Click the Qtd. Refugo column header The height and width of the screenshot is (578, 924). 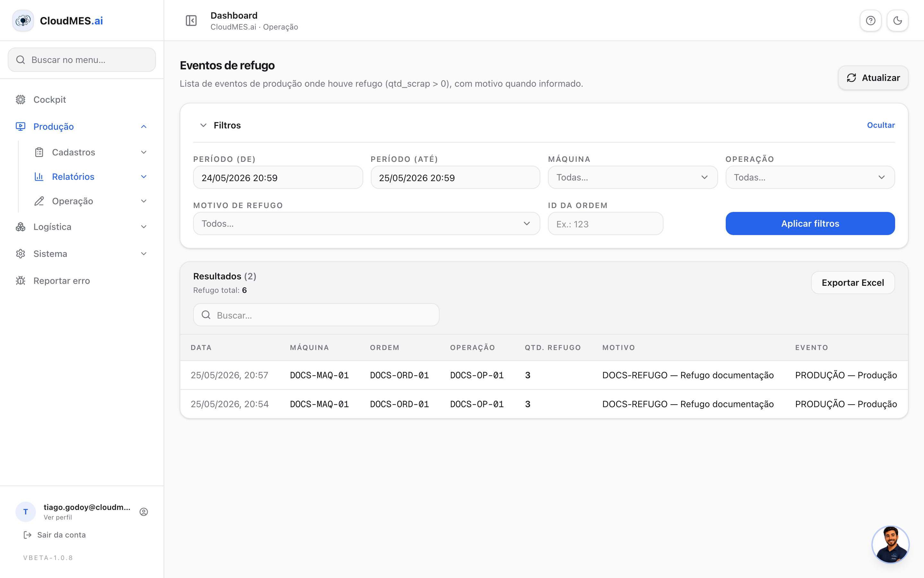pyautogui.click(x=552, y=347)
